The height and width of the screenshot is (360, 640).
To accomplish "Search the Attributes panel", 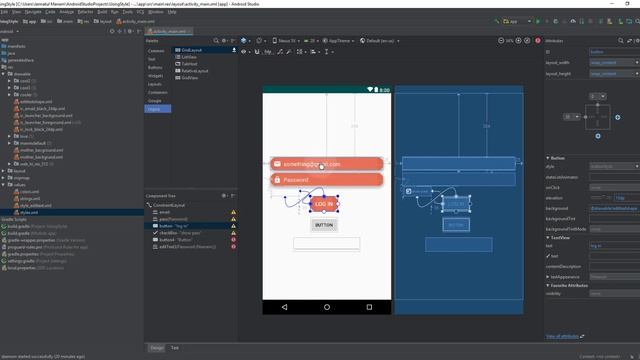I will pyautogui.click(x=620, y=41).
